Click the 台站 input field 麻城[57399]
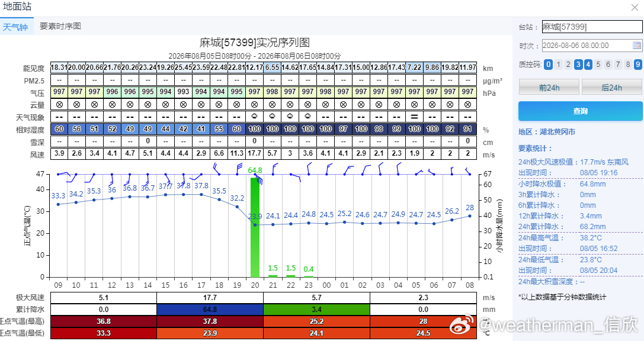 click(592, 27)
